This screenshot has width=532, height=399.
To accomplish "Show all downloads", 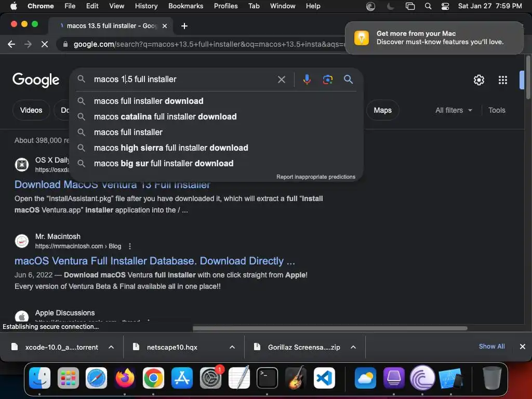I will [491, 347].
